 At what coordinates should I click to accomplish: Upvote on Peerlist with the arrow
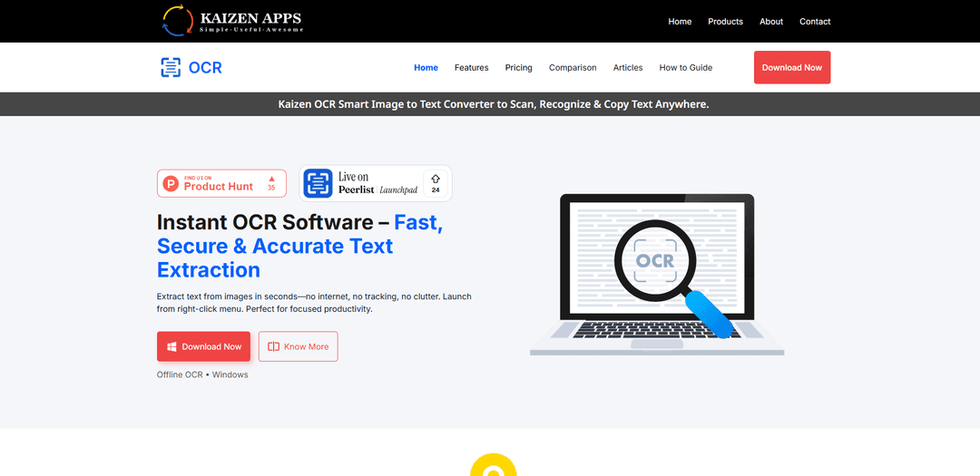pyautogui.click(x=436, y=179)
